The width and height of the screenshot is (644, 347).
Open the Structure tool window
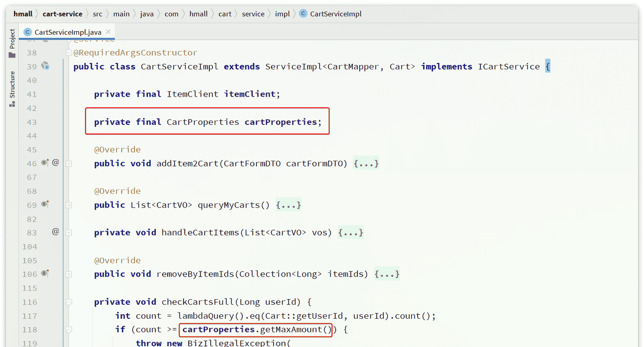tap(12, 89)
